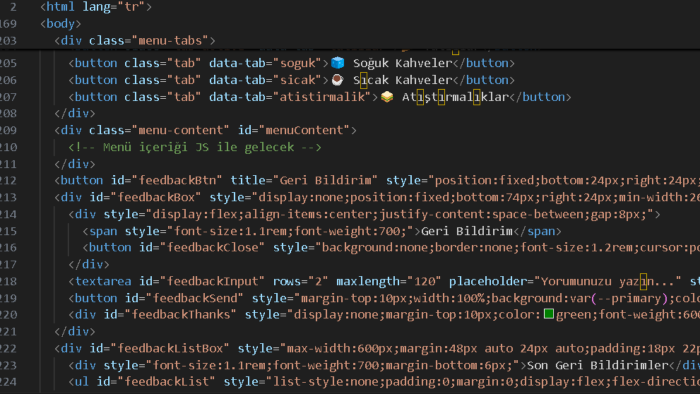The width and height of the screenshot is (700, 394).
Task: Click the title value "Geri Bildirim" on line 212
Action: point(325,180)
